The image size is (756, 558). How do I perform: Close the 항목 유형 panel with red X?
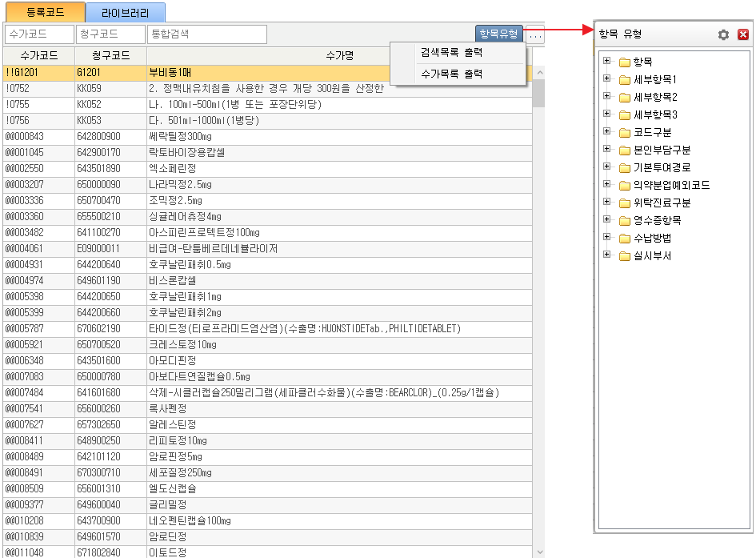point(742,34)
